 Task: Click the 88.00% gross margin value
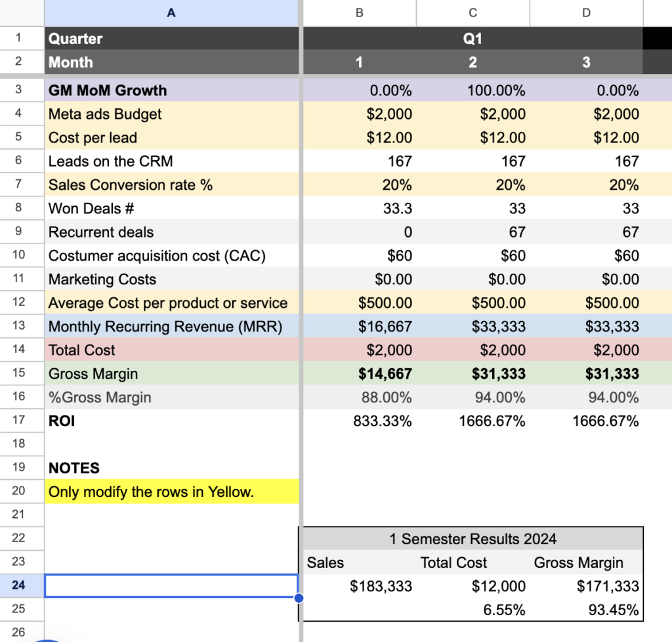360,397
